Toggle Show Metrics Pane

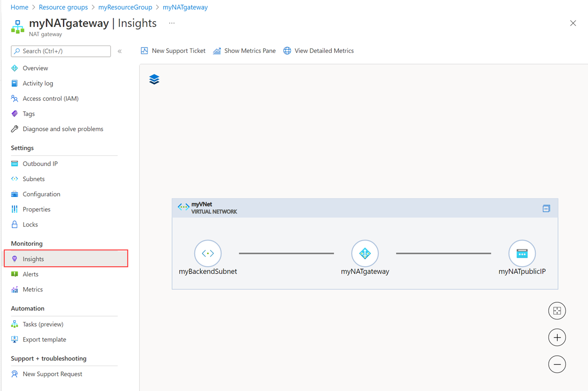click(244, 50)
